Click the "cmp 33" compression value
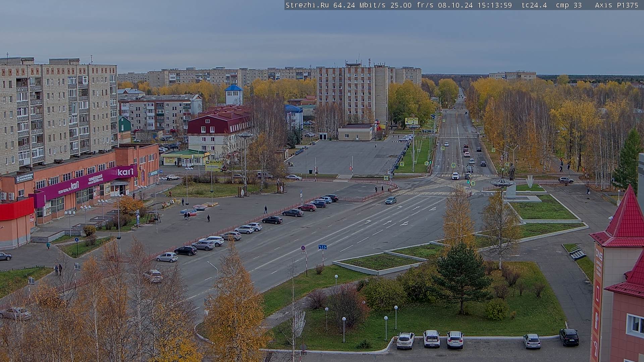The width and height of the screenshot is (644, 362). pyautogui.click(x=569, y=5)
